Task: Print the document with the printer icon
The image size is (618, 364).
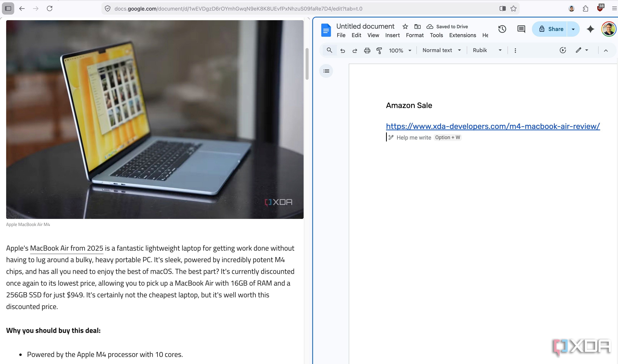Action: pyautogui.click(x=367, y=51)
